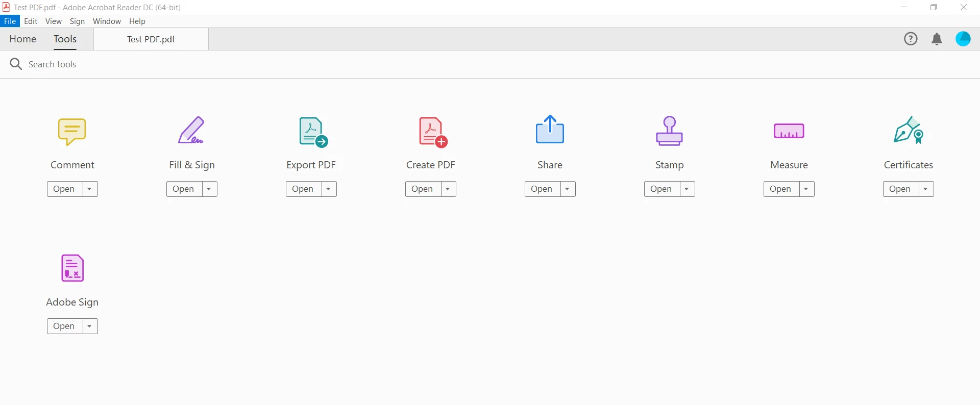Open the Measure tool
Viewport: 980px width, 405px height.
[x=781, y=189]
